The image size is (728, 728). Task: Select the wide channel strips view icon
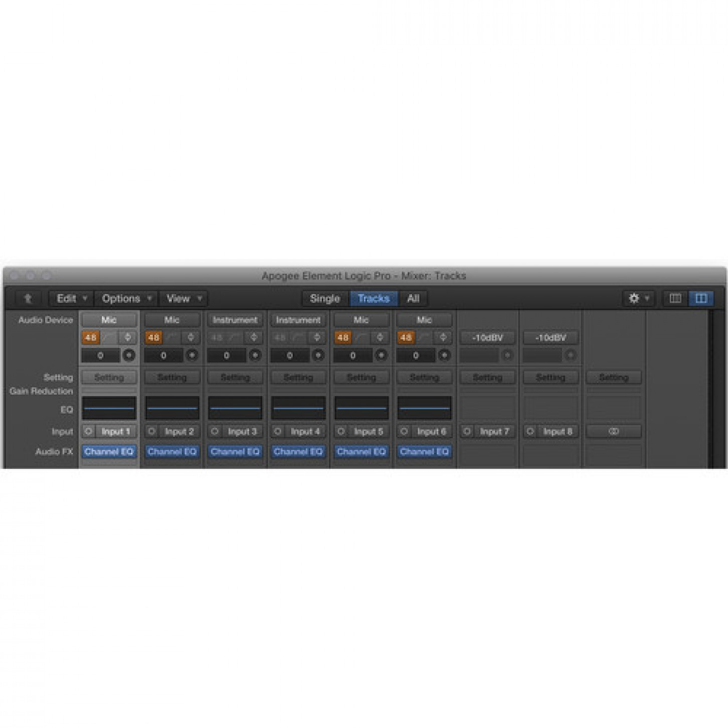tap(701, 299)
